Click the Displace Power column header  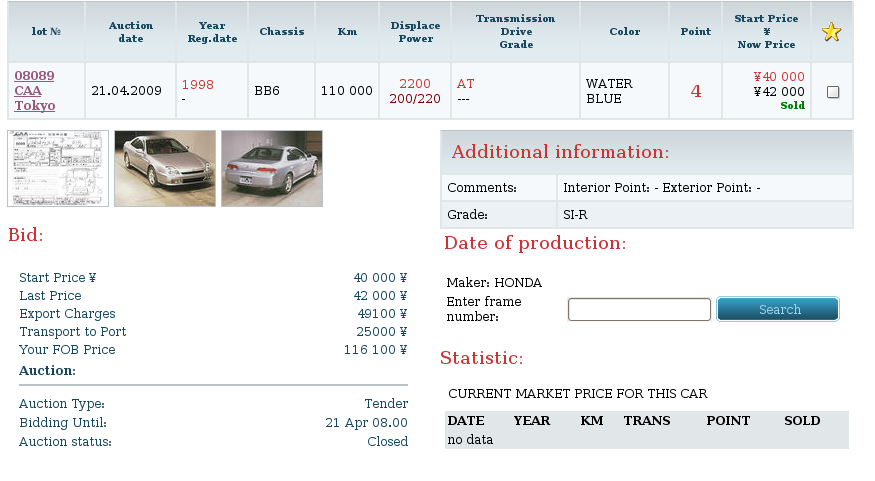(415, 32)
